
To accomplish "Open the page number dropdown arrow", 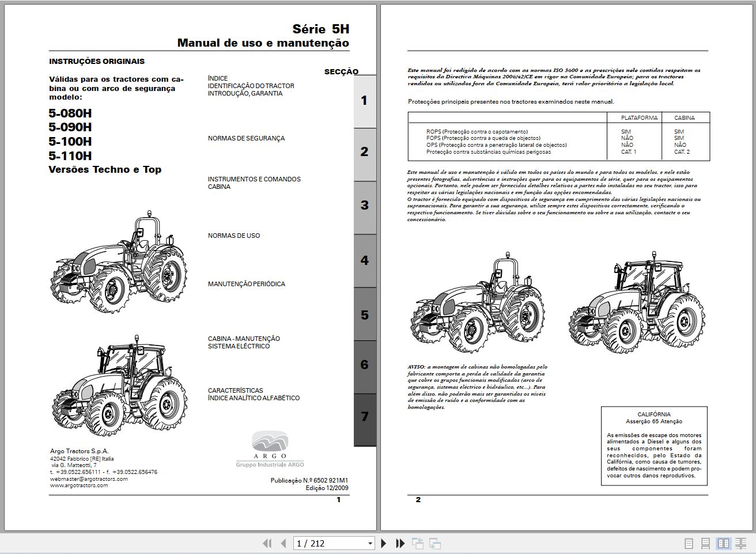I will [x=370, y=543].
